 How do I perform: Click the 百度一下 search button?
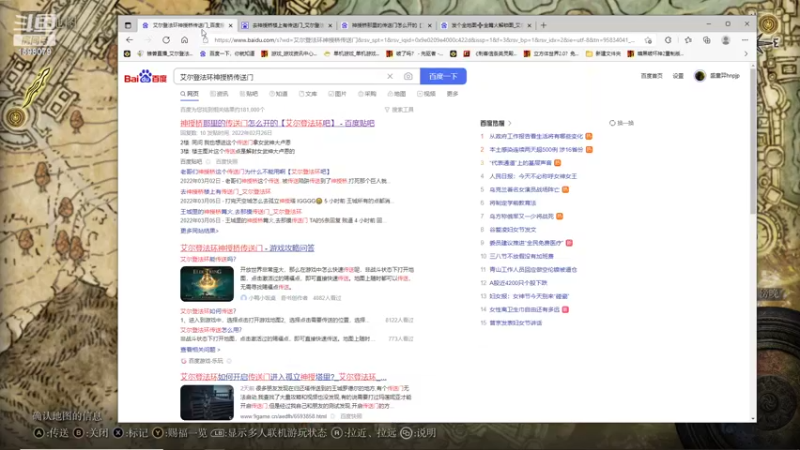443,77
